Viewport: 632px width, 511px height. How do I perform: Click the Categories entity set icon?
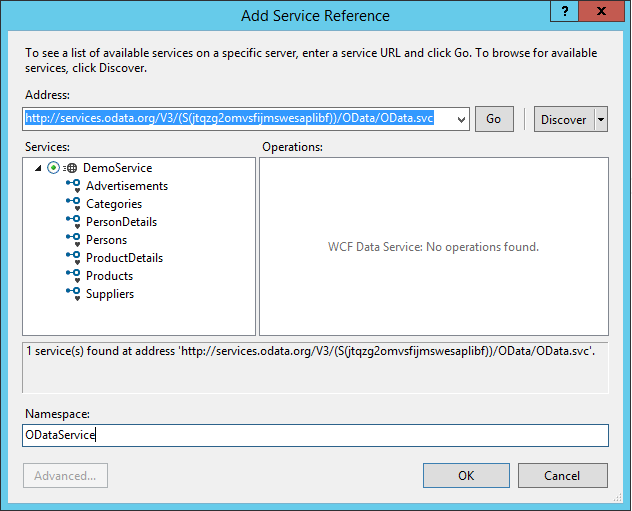[x=73, y=204]
